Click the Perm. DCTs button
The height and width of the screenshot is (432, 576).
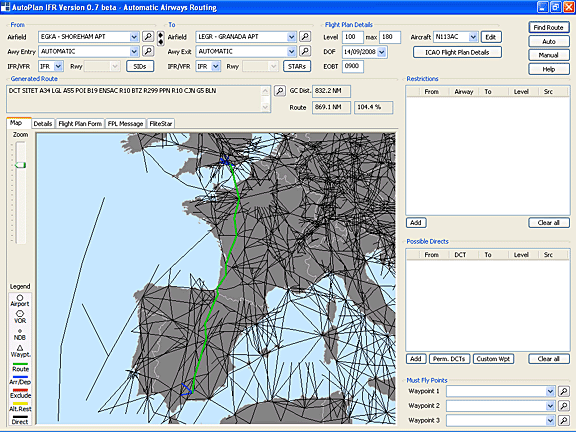pyautogui.click(x=449, y=359)
